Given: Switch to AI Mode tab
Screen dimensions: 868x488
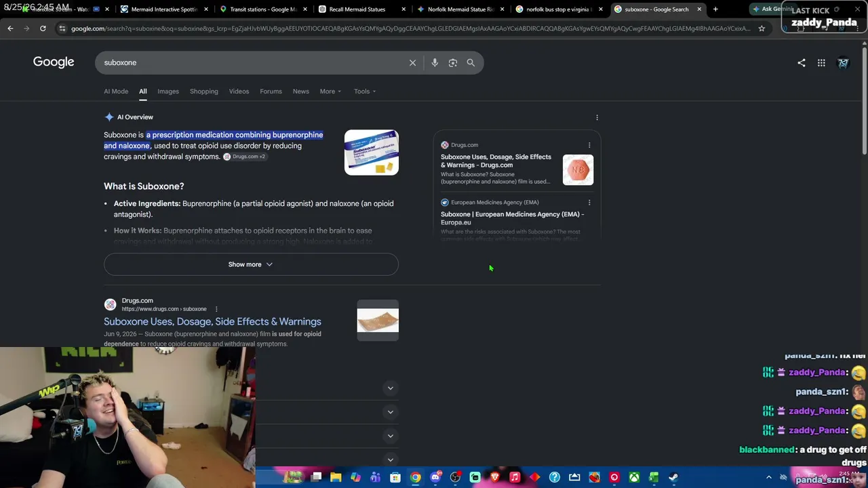Looking at the screenshot, I should [x=116, y=91].
